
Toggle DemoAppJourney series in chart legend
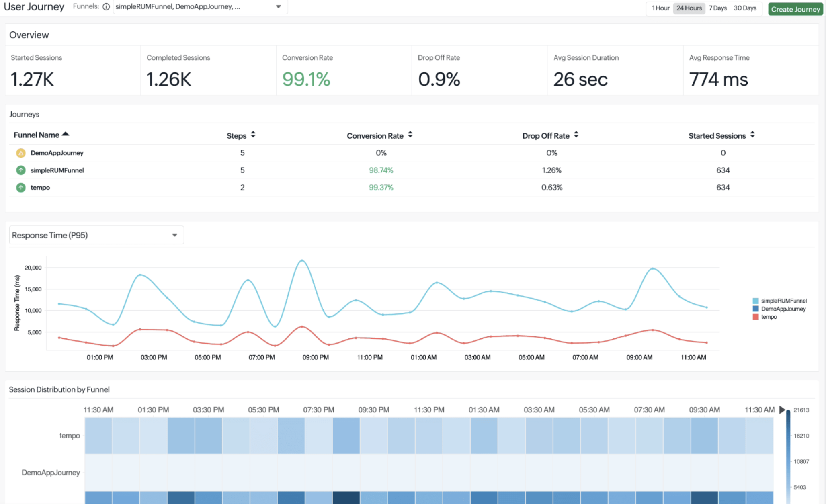click(779, 309)
